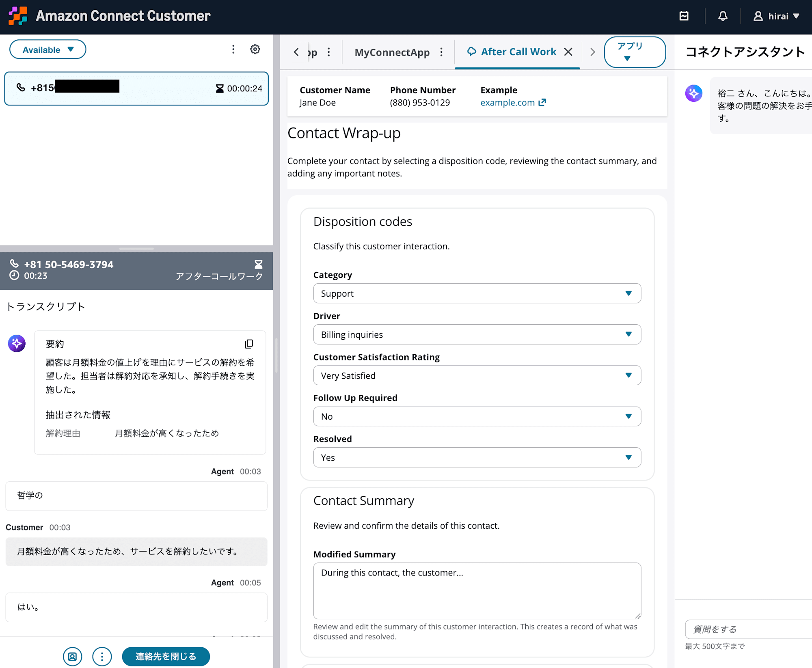Click the 質問をする question input field
The height and width of the screenshot is (668, 812).
748,629
